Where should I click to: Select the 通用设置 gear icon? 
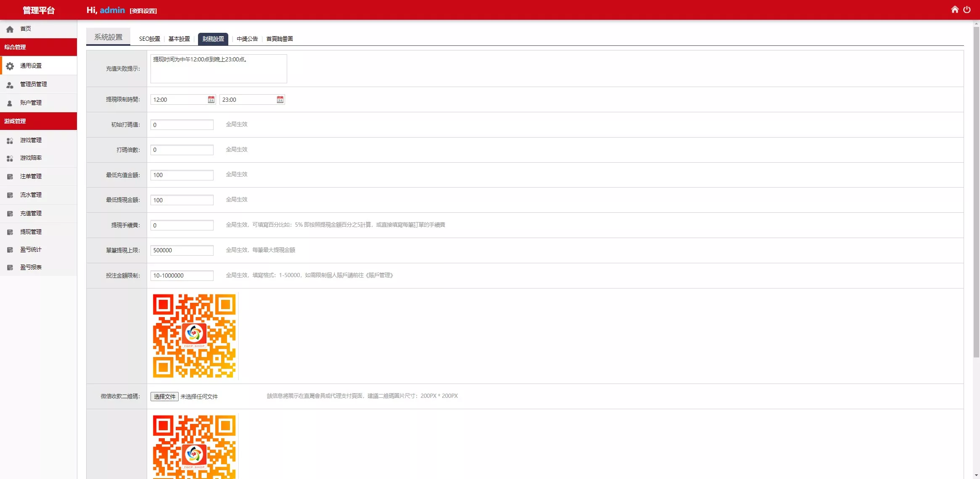coord(10,66)
